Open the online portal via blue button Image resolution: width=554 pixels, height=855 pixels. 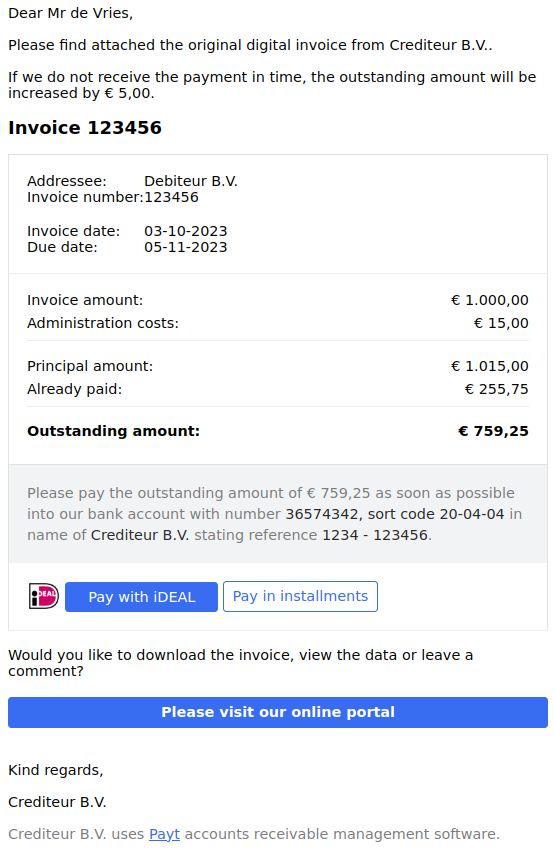click(x=278, y=712)
